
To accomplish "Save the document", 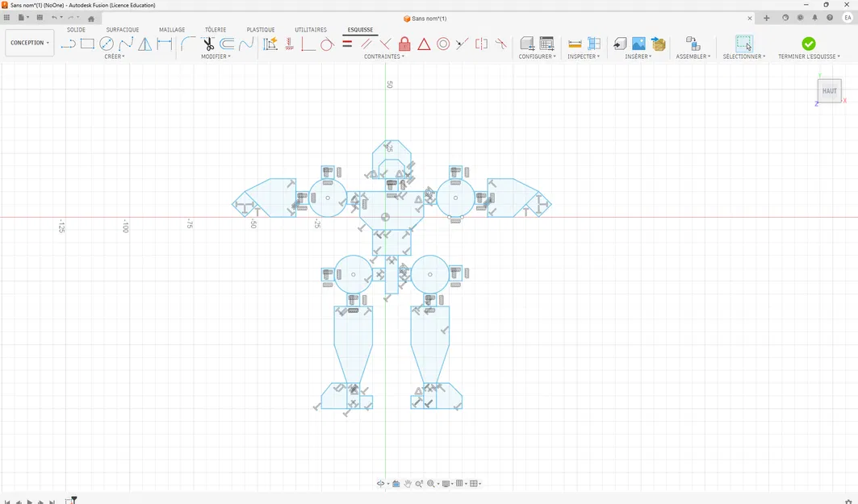I will (x=40, y=18).
